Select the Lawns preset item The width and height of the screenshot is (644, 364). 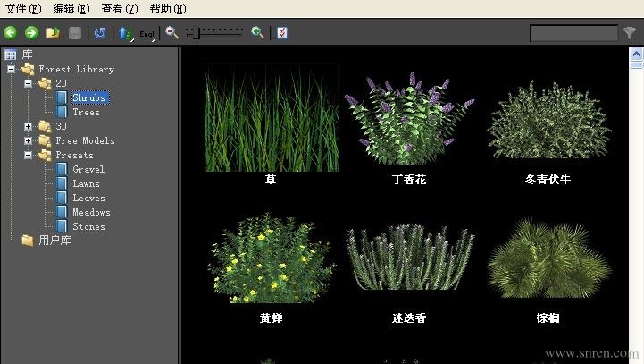coord(86,184)
